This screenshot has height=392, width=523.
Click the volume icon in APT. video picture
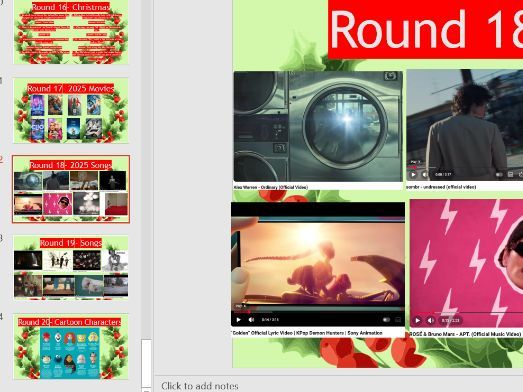pyautogui.click(x=431, y=321)
